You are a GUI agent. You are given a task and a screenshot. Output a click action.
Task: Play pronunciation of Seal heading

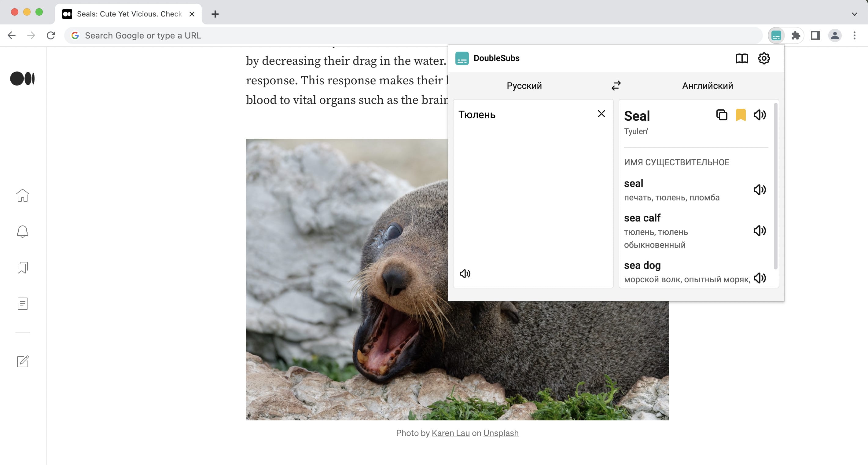click(759, 115)
